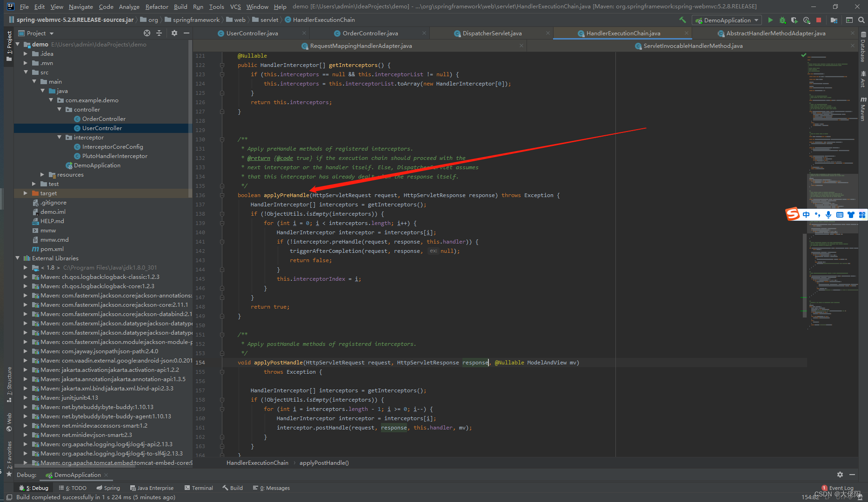Expand the target folder

pyautogui.click(x=26, y=193)
